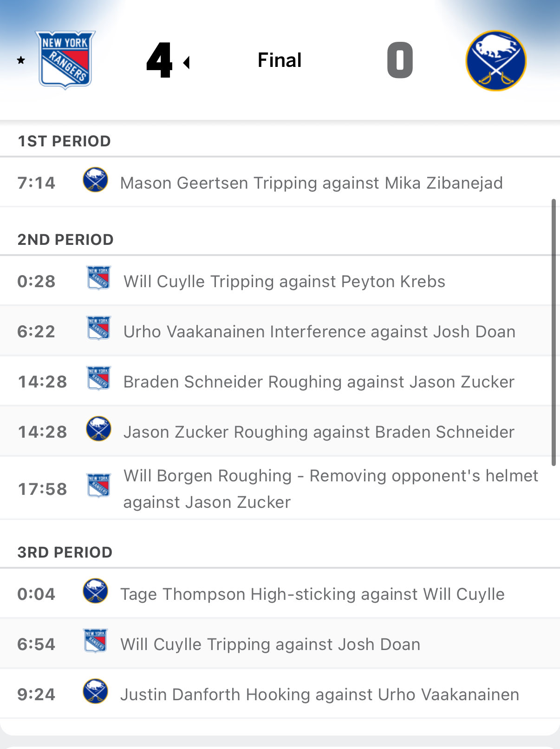Click Sabres icon beside Justin Danforth hooking
This screenshot has width=560, height=749.
click(95, 691)
